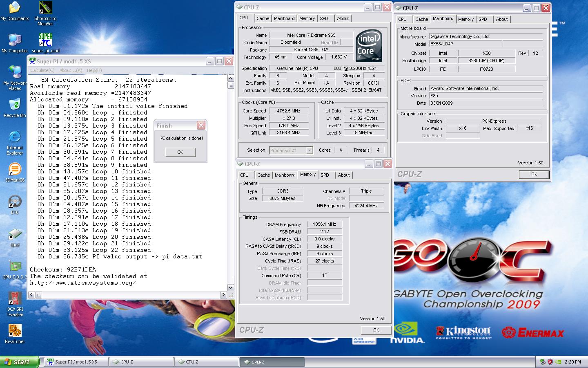Screen dimensions: 588x368
Task: Click Super PI horizontal scrollbar right arrow
Action: click(x=223, y=294)
